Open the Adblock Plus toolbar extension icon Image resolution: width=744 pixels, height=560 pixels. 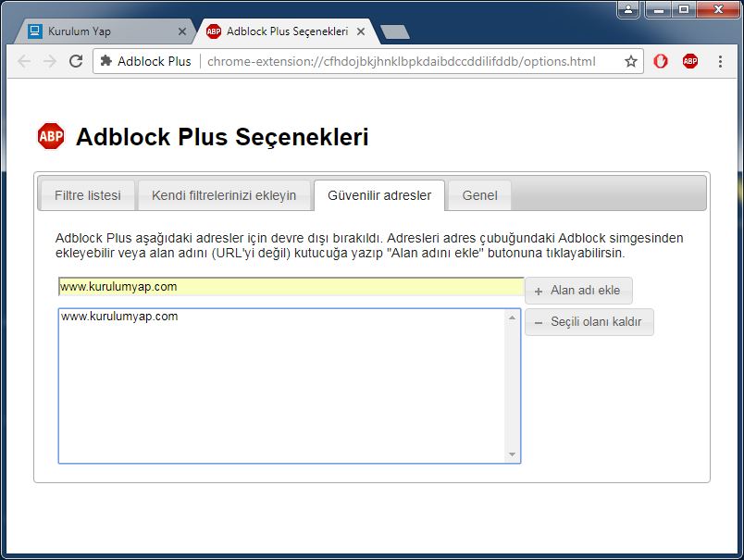[690, 61]
